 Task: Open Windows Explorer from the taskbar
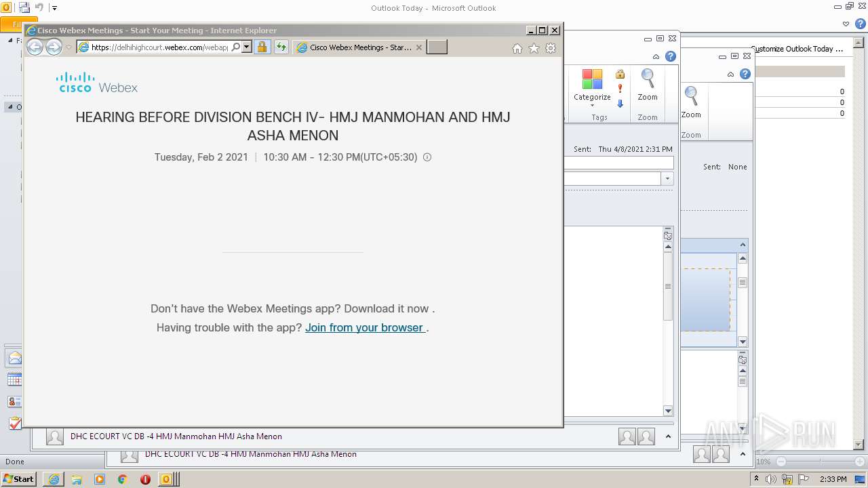(77, 479)
